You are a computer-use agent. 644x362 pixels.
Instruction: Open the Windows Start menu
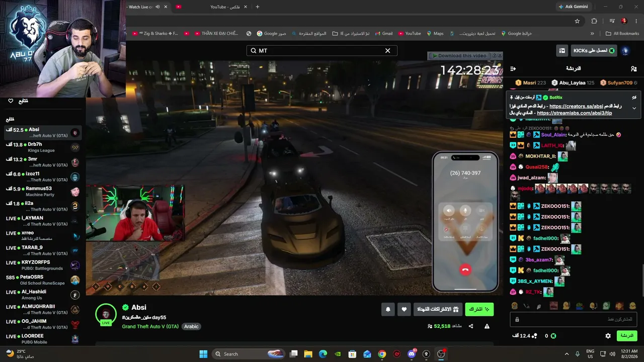click(203, 354)
